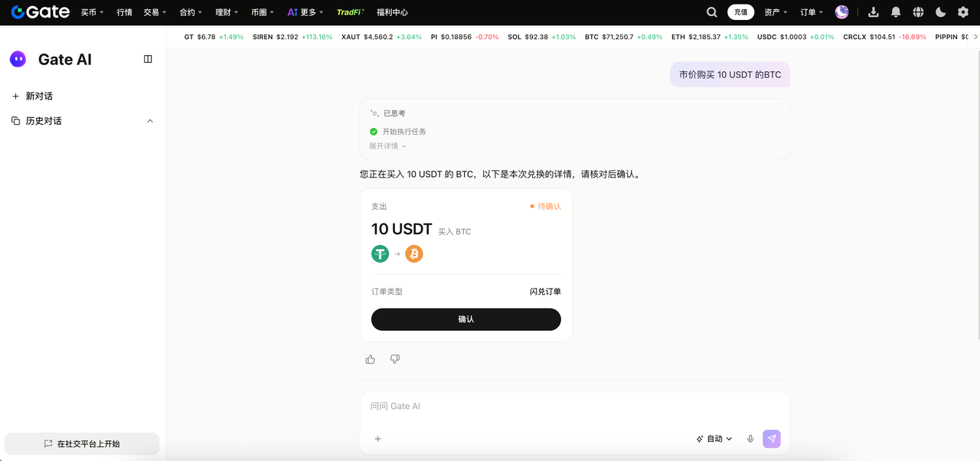Click the language globe icon
Viewport: 980px width, 461px height.
[x=918, y=12]
